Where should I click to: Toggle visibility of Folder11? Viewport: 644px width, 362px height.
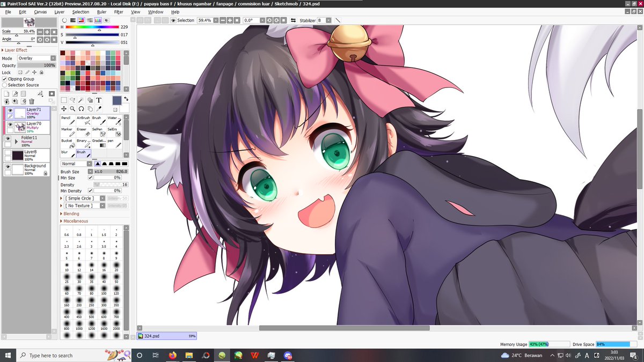(8, 138)
